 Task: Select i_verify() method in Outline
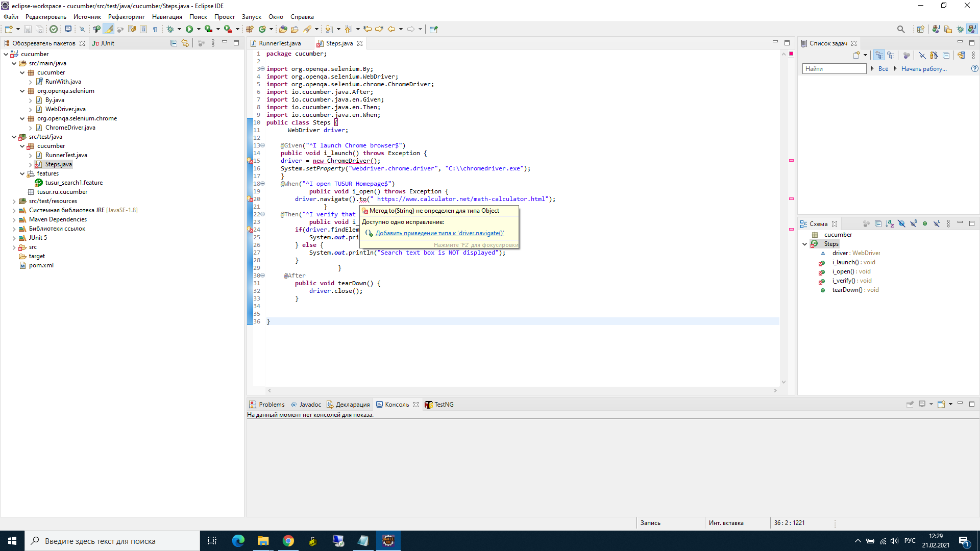point(851,281)
